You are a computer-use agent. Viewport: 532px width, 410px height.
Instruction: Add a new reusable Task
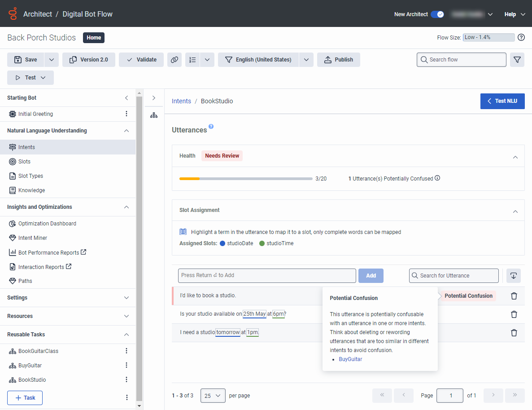coord(25,398)
